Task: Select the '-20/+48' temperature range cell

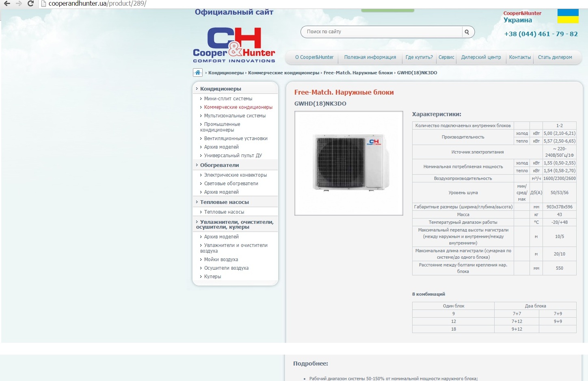Action: pos(560,222)
